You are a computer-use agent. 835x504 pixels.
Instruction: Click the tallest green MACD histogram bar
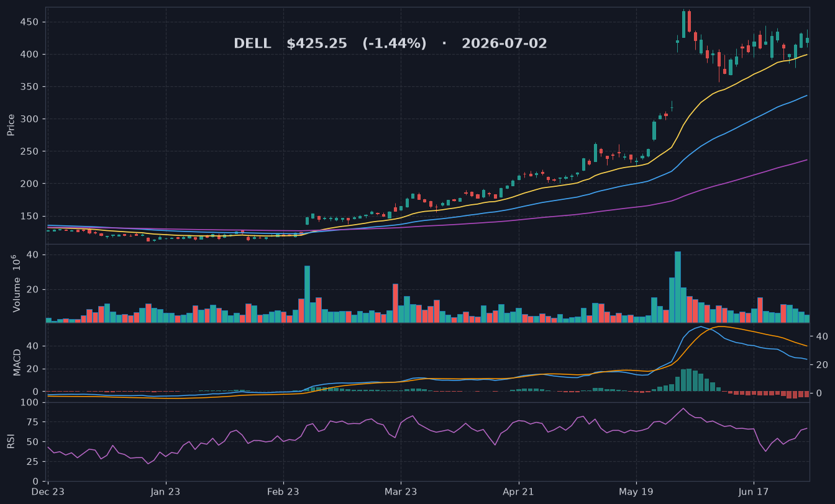coord(689,380)
